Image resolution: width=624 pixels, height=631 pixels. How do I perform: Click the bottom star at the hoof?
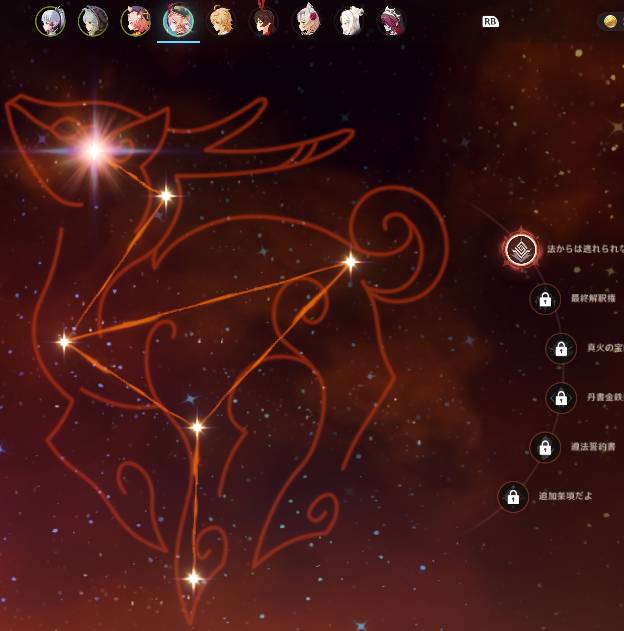pos(194,579)
